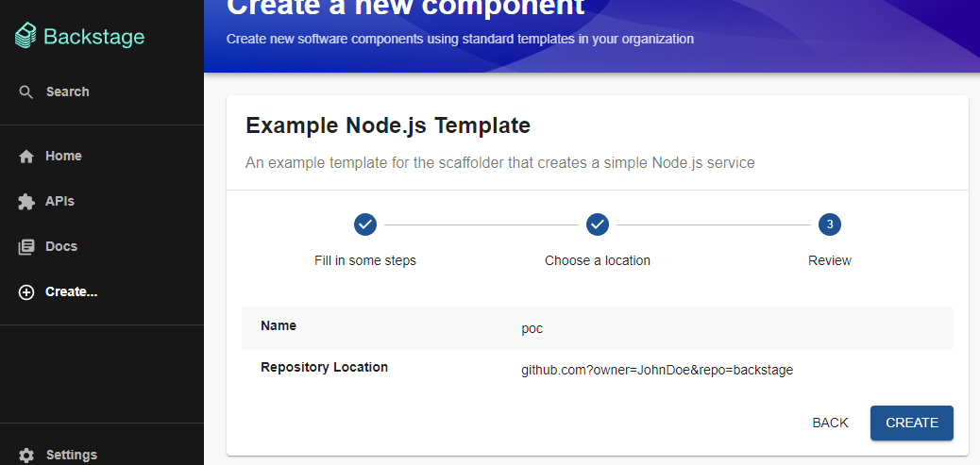The height and width of the screenshot is (465, 980).
Task: Click the Docs library icon
Action: pos(26,247)
